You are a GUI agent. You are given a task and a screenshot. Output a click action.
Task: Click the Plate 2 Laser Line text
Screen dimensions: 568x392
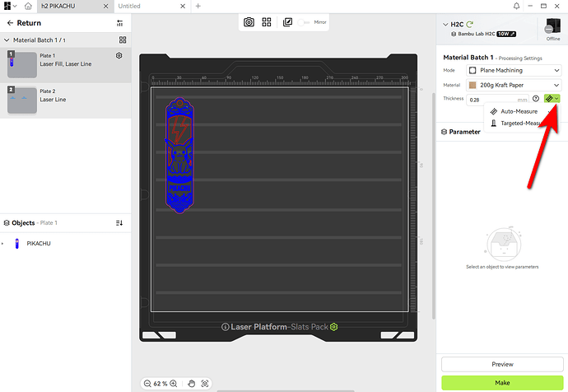(x=53, y=100)
